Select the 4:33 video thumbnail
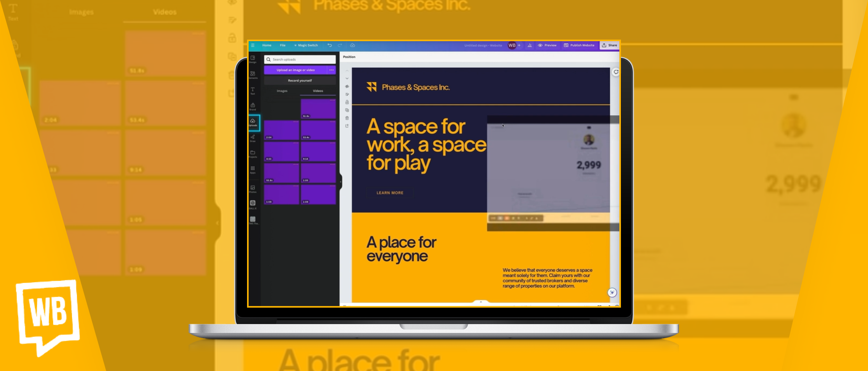This screenshot has width=868, height=371. tap(281, 152)
